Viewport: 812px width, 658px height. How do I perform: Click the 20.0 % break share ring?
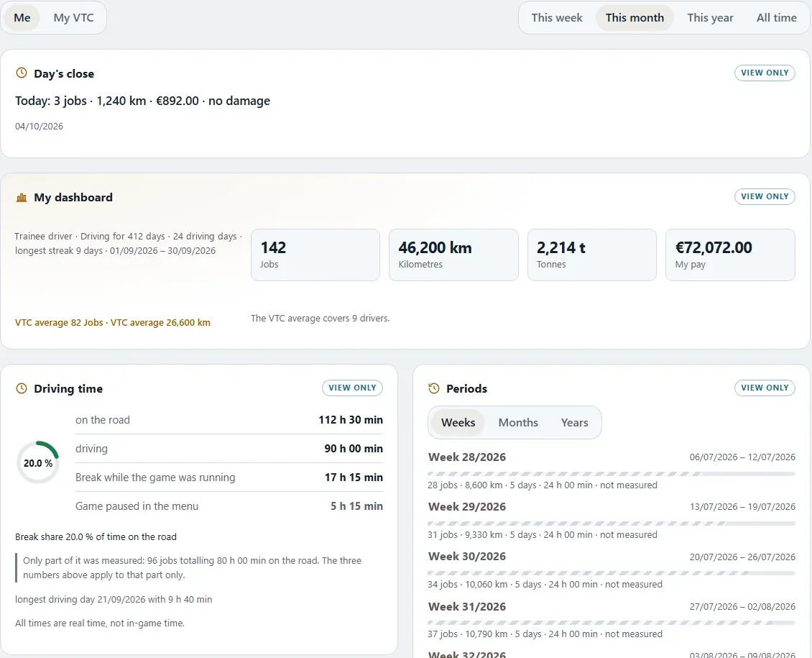coord(38,462)
